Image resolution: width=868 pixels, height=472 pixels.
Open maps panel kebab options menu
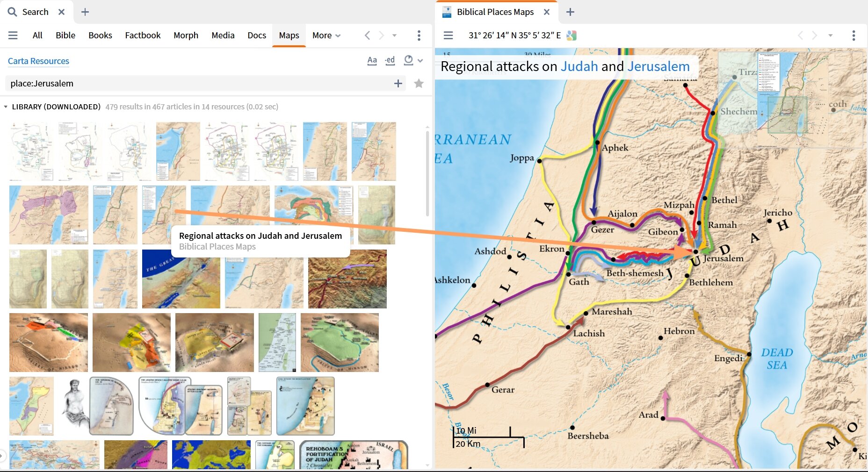tap(854, 35)
